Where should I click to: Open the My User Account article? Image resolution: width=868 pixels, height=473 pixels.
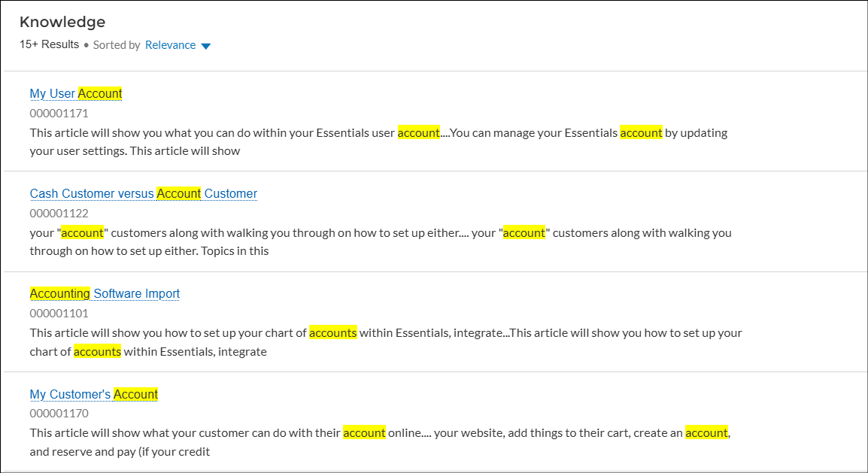(x=75, y=93)
